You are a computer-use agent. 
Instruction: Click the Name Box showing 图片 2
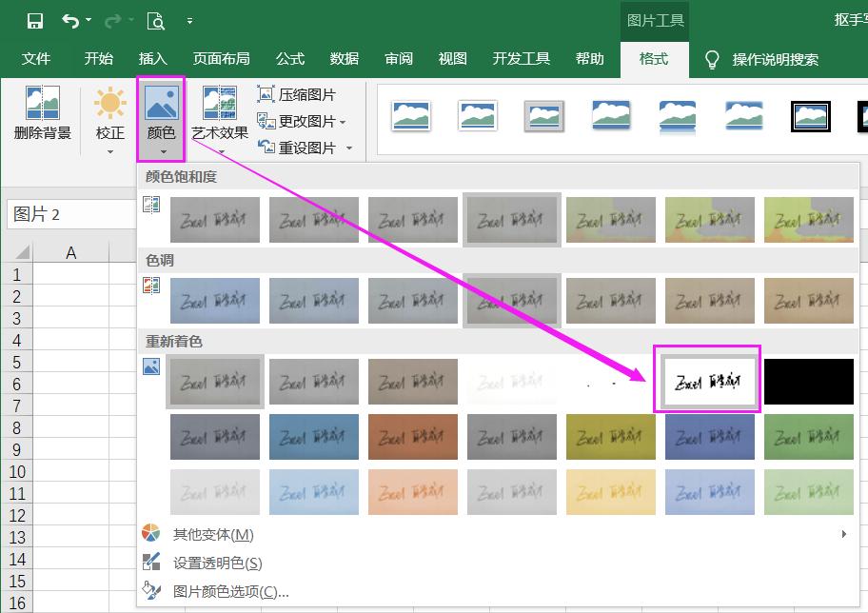[x=63, y=214]
